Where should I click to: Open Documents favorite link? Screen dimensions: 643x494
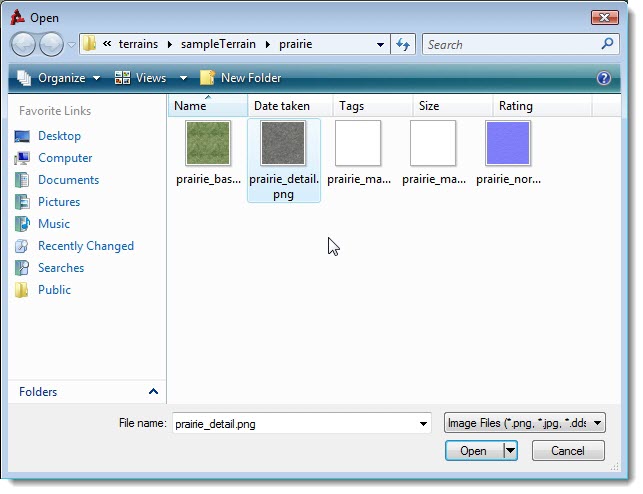[x=68, y=180]
